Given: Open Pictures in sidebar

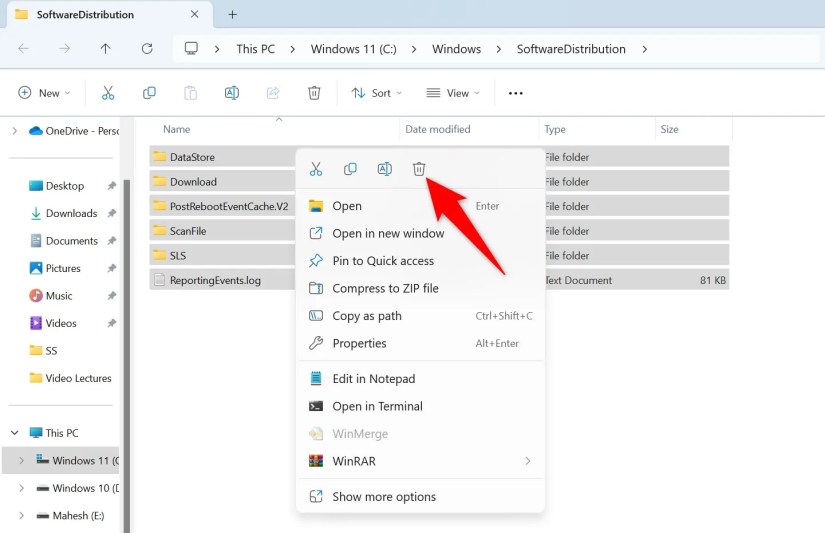Looking at the screenshot, I should pyautogui.click(x=63, y=268).
